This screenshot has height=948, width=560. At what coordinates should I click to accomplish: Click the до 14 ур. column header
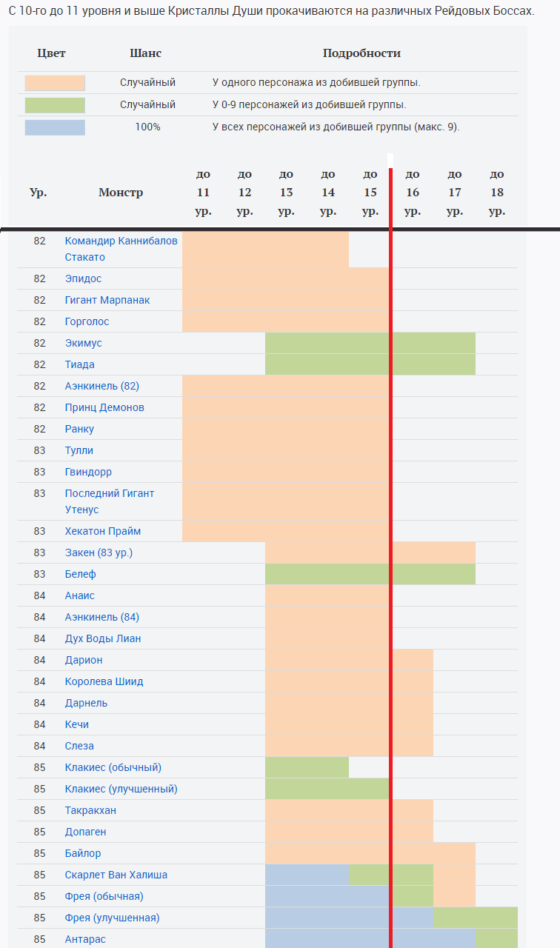[x=328, y=193]
